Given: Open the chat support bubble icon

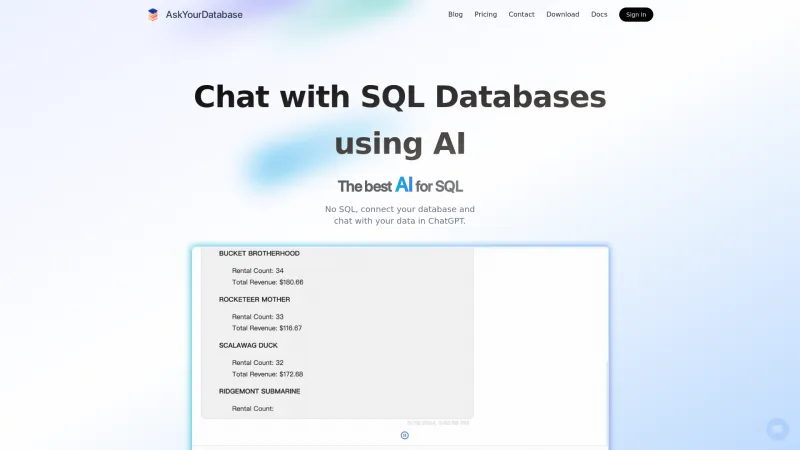Looking at the screenshot, I should [x=777, y=429].
